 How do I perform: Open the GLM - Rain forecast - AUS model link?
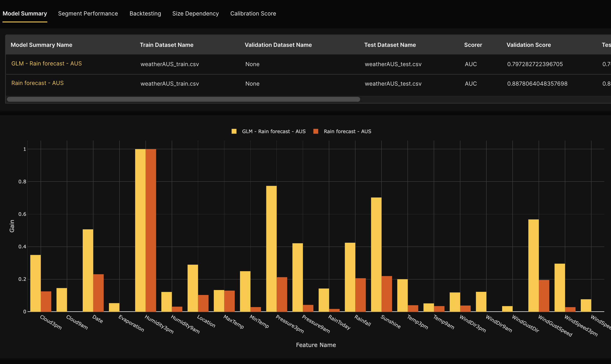(47, 63)
